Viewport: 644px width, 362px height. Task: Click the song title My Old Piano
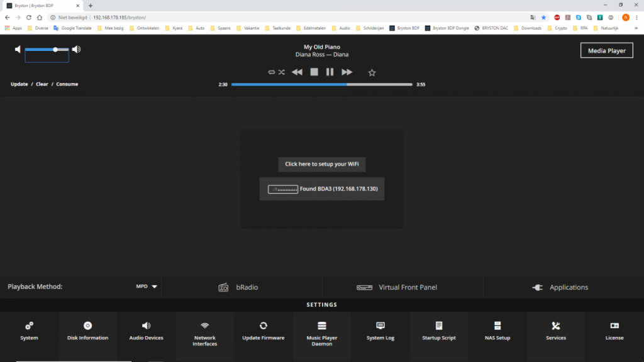[x=322, y=47]
